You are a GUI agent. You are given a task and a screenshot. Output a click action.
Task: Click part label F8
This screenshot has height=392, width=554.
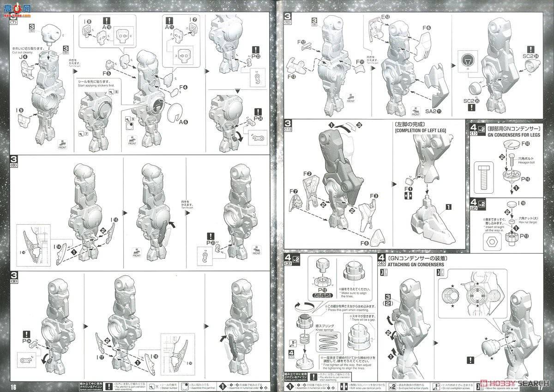[365, 243]
